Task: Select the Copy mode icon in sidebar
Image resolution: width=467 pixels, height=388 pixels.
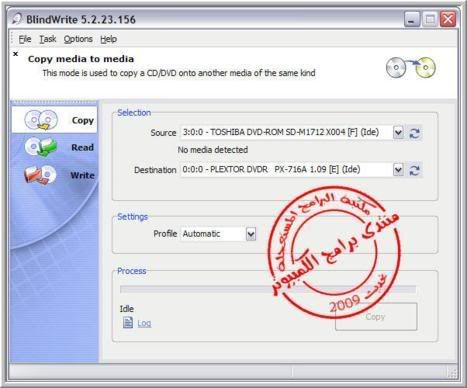Action: pyautogui.click(x=41, y=120)
